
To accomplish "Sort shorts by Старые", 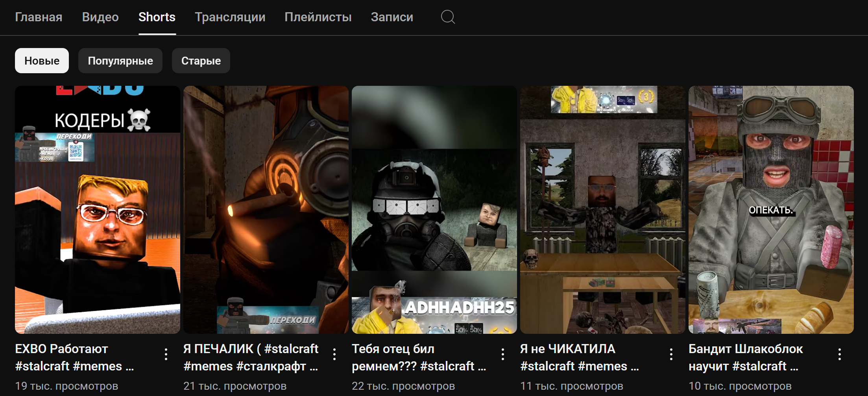I will 201,61.
